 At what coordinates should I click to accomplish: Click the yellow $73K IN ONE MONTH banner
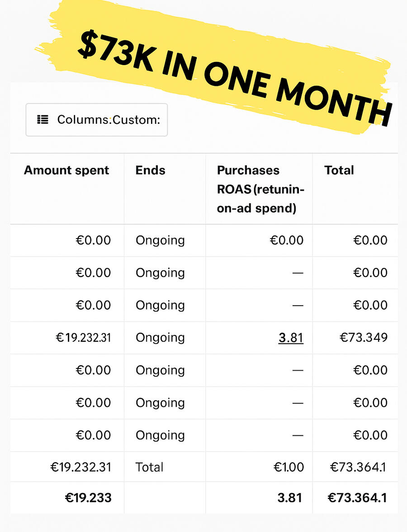coord(226,68)
